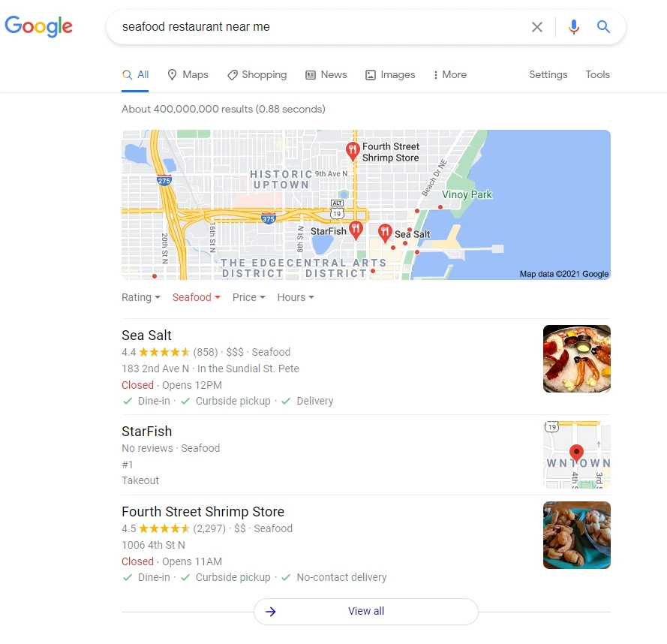Click the Sea Salt map pin

pyautogui.click(x=385, y=233)
